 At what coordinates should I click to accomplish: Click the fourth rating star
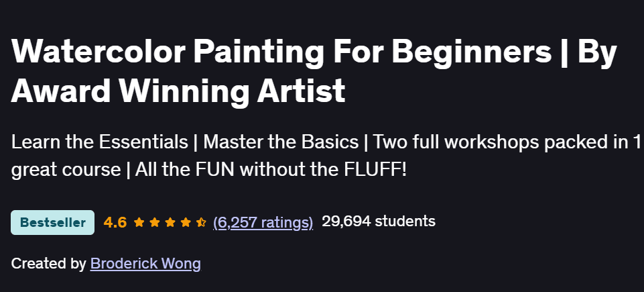tap(186, 222)
